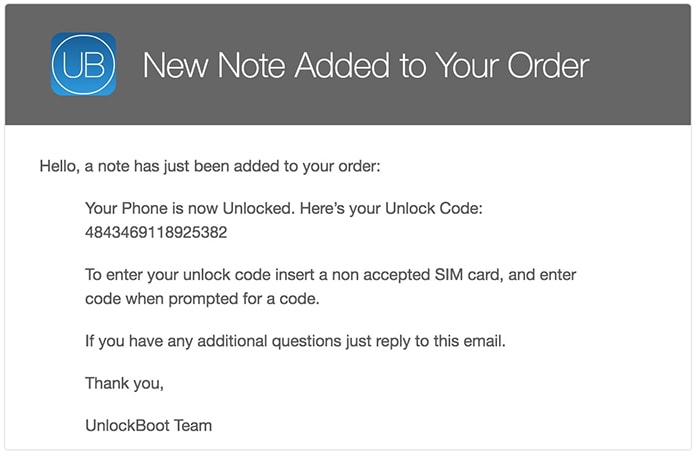Click the 'New Note Added to Your Order' heading
696x455 pixels.
point(366,66)
